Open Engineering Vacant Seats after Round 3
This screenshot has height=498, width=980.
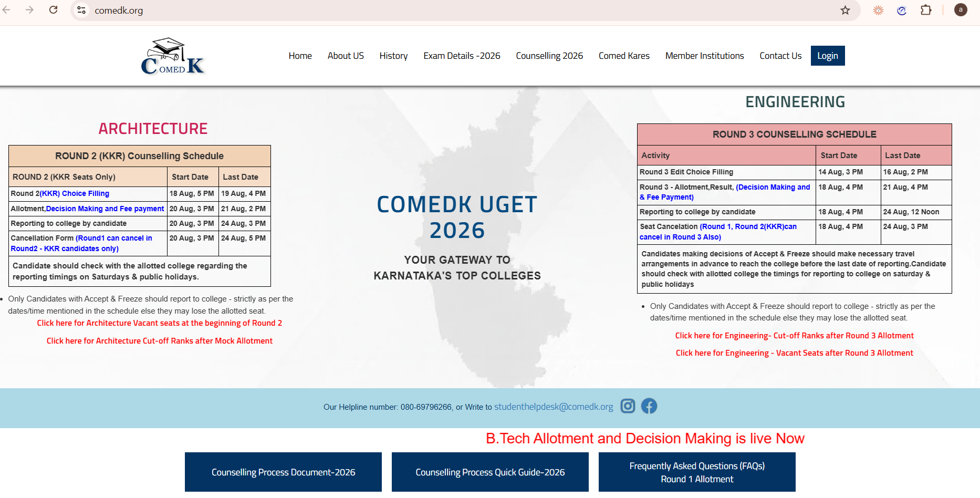pos(794,353)
